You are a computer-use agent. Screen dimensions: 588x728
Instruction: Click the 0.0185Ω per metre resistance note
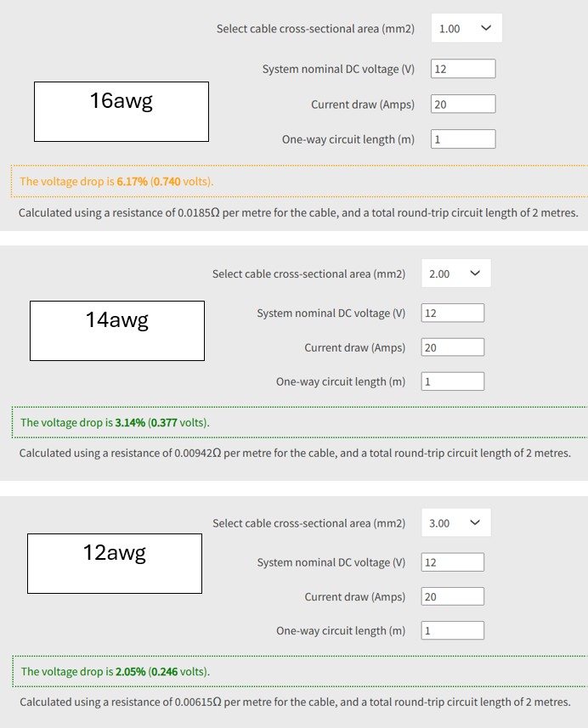point(297,212)
